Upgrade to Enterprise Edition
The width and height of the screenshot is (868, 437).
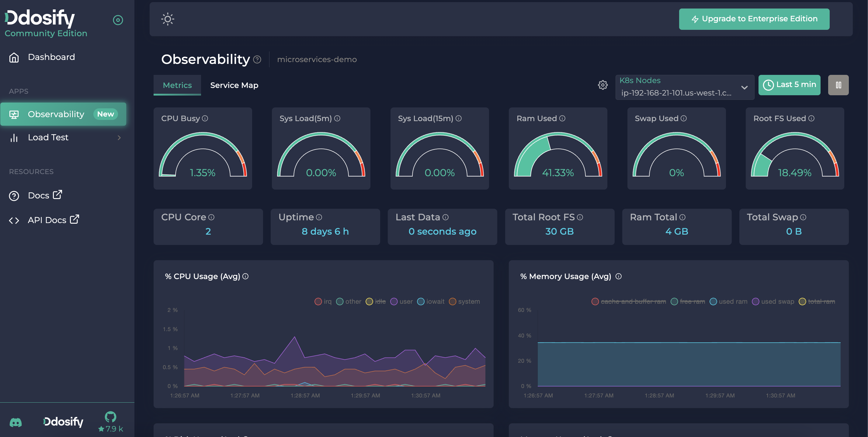tap(754, 19)
